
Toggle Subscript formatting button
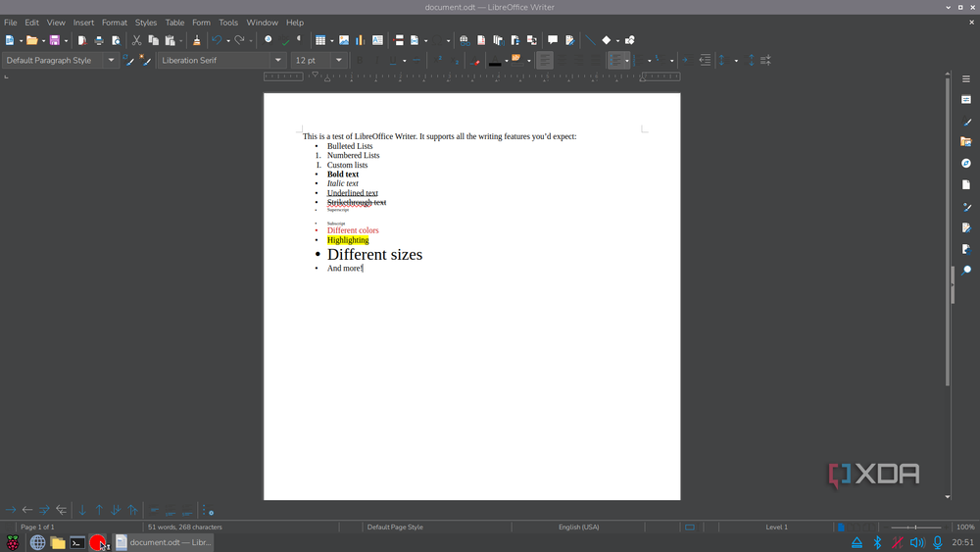click(455, 60)
